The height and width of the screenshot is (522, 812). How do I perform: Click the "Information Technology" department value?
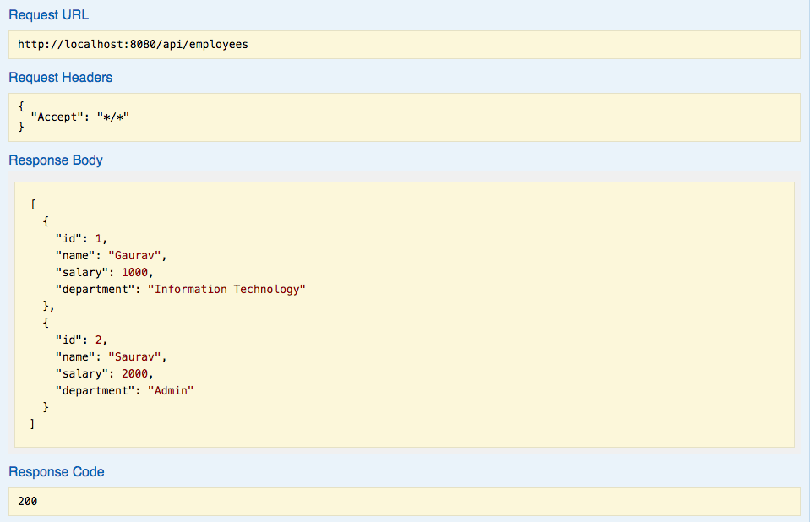226,290
